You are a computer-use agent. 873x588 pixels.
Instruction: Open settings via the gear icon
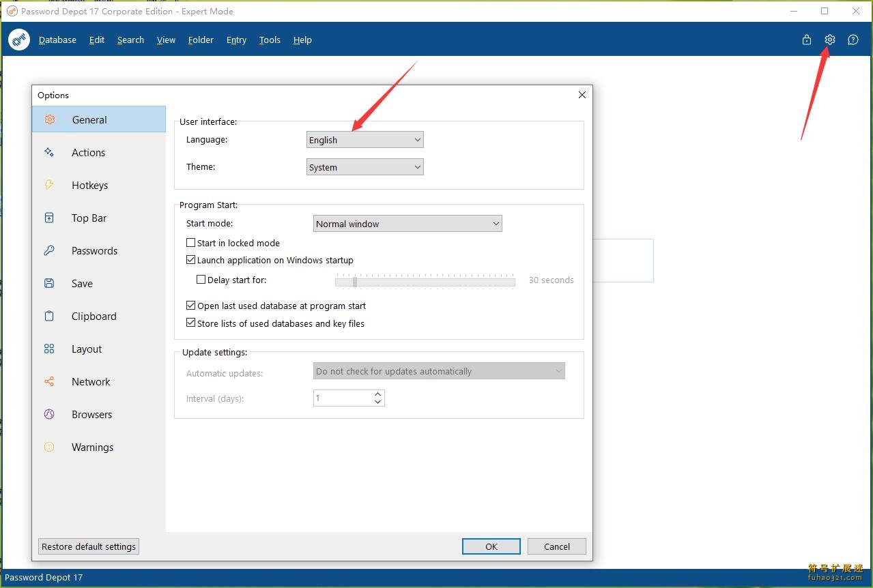830,40
